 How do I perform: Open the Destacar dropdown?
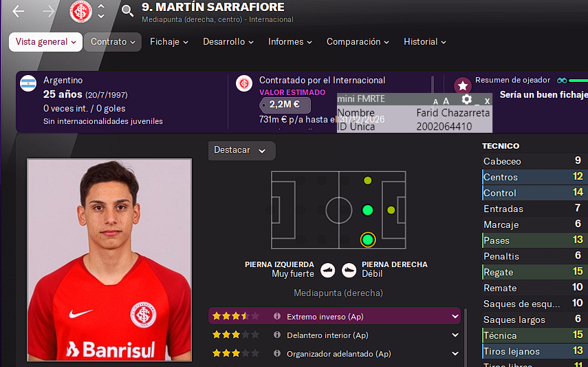(x=241, y=150)
